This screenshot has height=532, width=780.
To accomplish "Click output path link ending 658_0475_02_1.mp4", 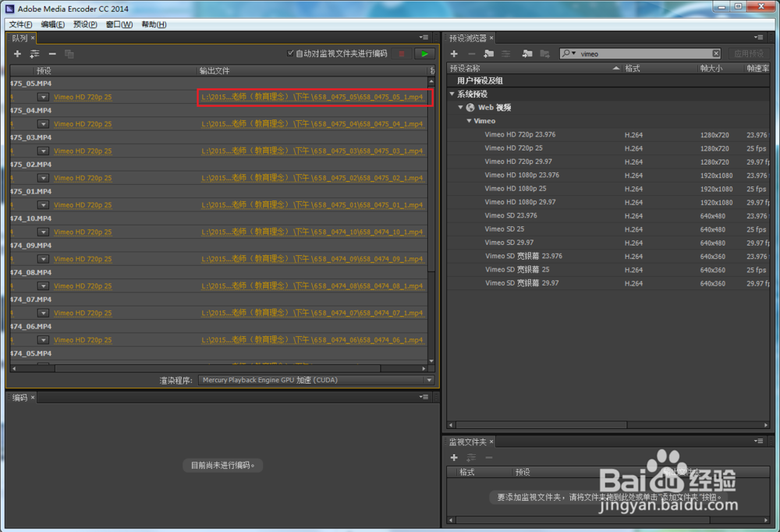I will point(313,178).
